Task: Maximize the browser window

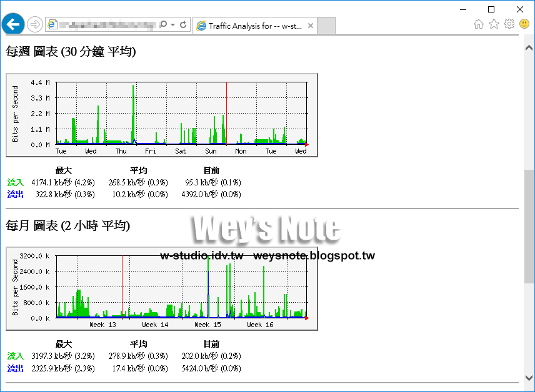Action: click(491, 9)
